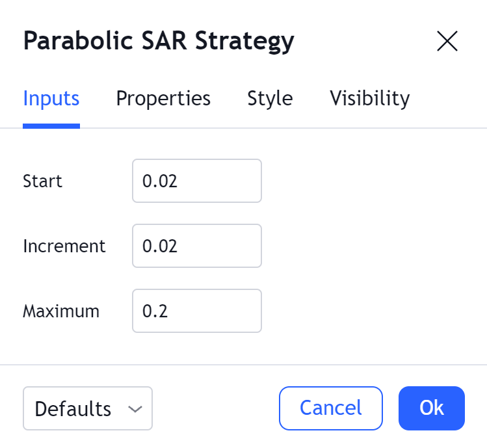
Task: Click the blue underline beneath Inputs
Action: pyautogui.click(x=51, y=125)
